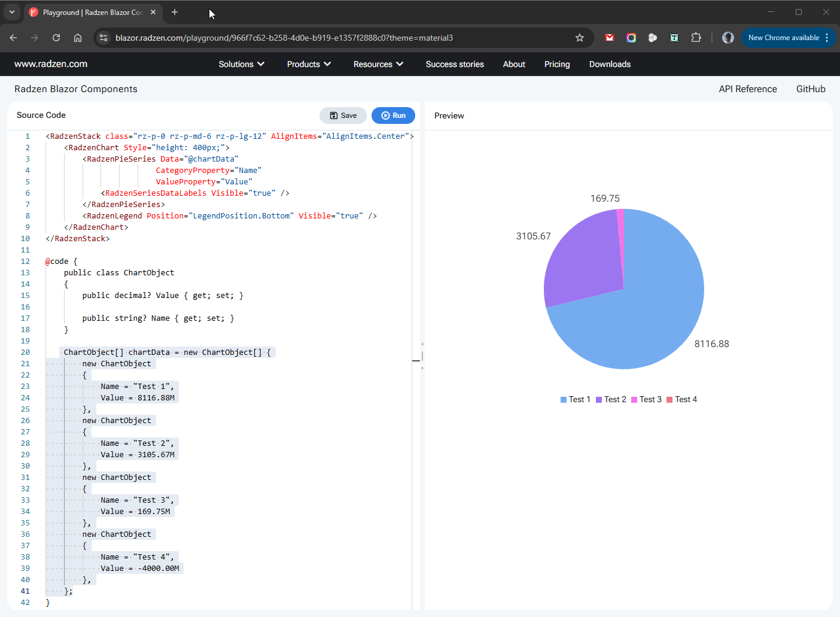
Task: Click the Save button
Action: click(343, 116)
